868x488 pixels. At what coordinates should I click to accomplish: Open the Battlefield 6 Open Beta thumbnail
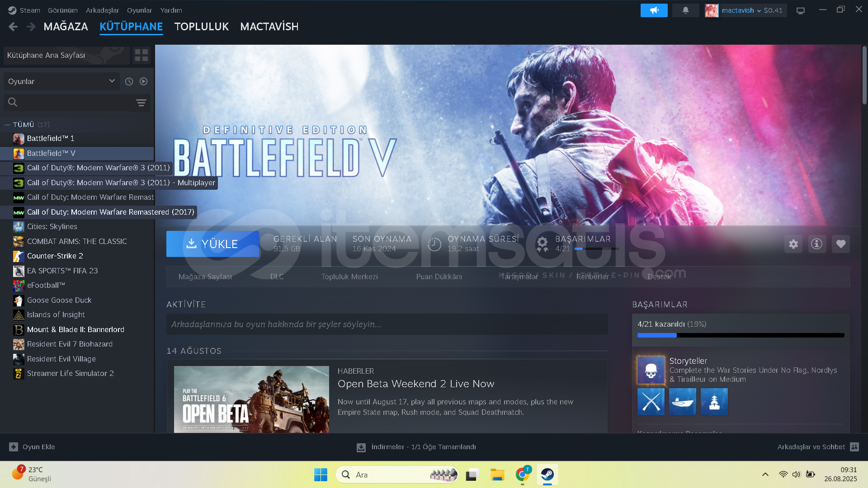click(x=251, y=399)
